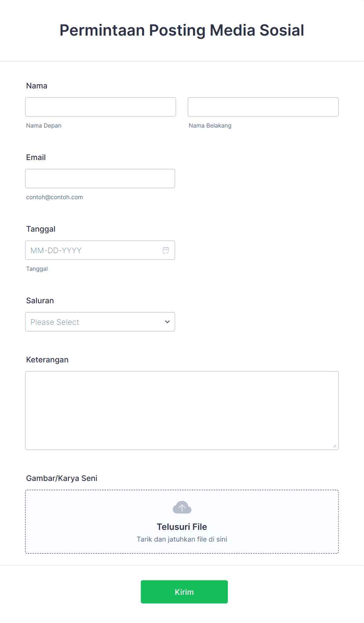This screenshot has width=364, height=623.
Task: Click the Nama field label
Action: pyautogui.click(x=37, y=86)
